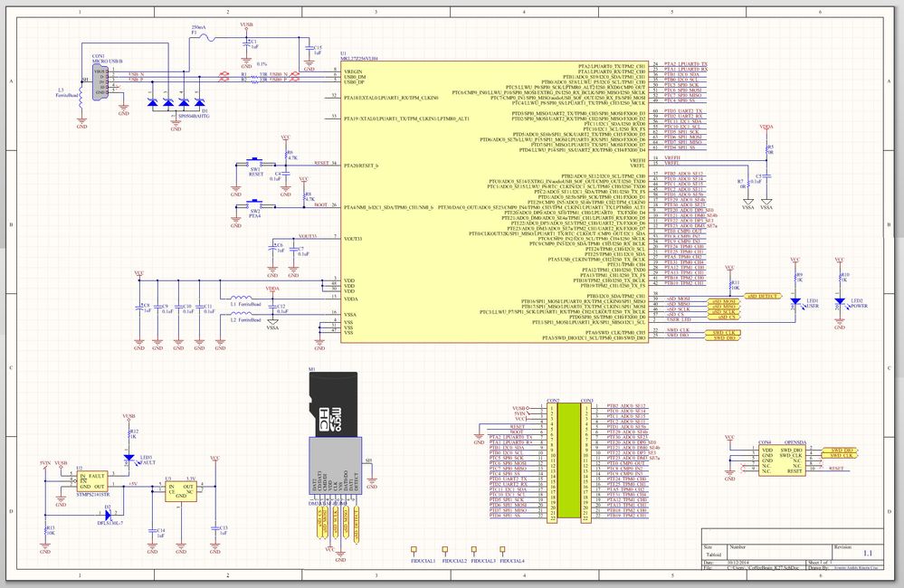Click the VDDA label above R5

tap(766, 127)
